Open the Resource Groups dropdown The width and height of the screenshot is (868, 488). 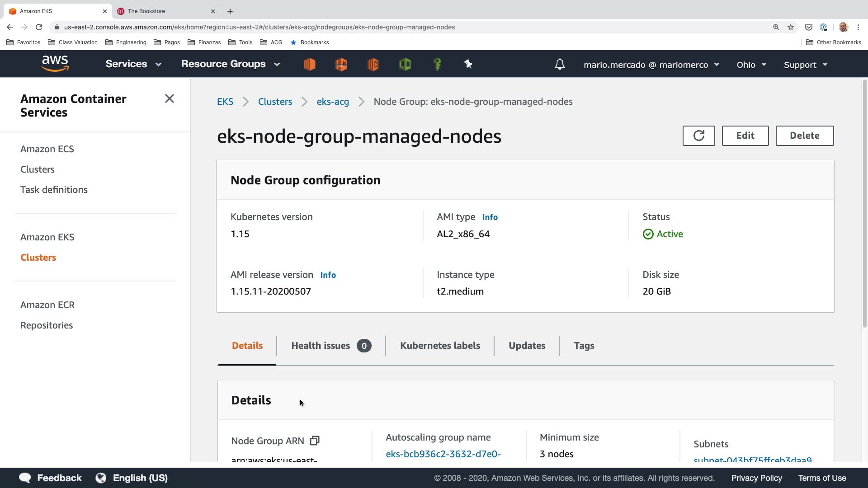coord(230,64)
